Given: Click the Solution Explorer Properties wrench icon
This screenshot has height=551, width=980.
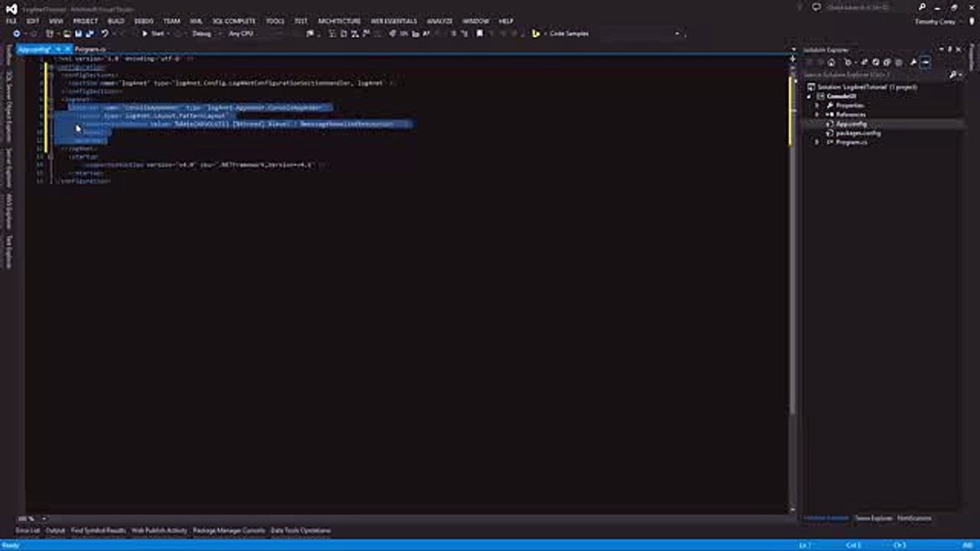Looking at the screenshot, I should 913,62.
